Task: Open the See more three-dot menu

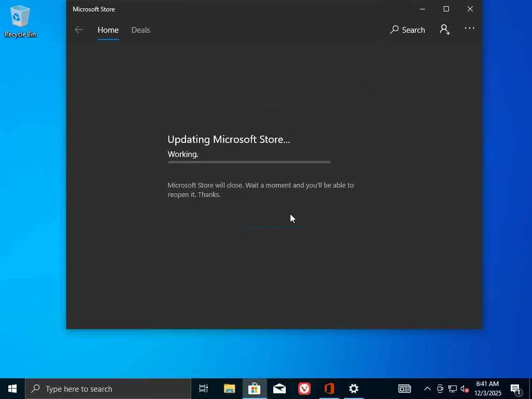Action: [469, 28]
